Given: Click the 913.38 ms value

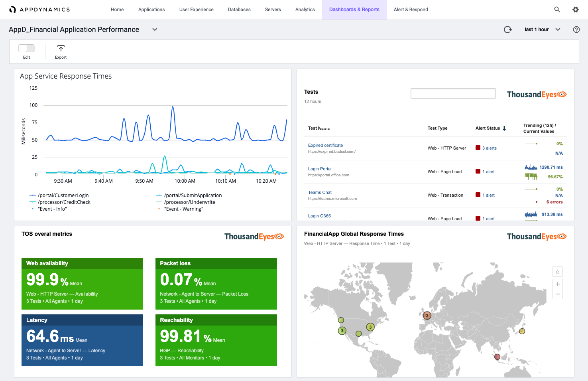Looking at the screenshot, I should pyautogui.click(x=552, y=214).
